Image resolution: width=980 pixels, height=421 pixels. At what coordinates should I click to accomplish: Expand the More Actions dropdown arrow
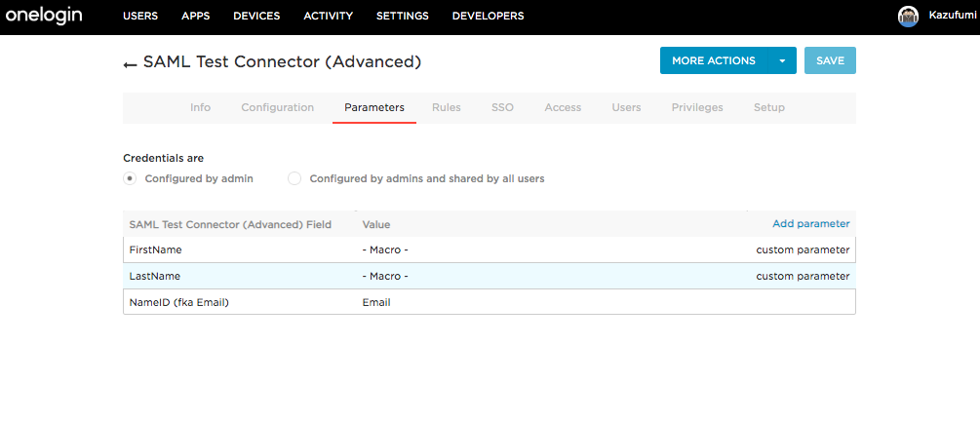(782, 60)
